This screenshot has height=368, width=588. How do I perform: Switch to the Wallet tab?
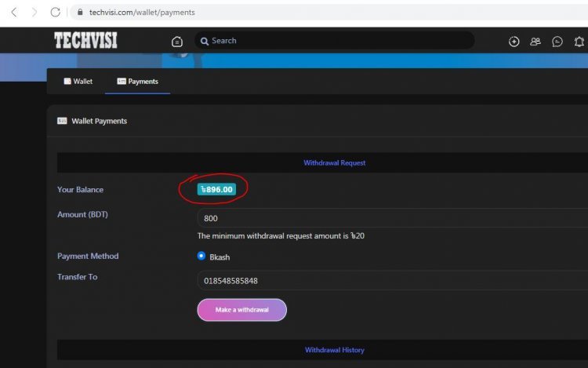(x=78, y=82)
